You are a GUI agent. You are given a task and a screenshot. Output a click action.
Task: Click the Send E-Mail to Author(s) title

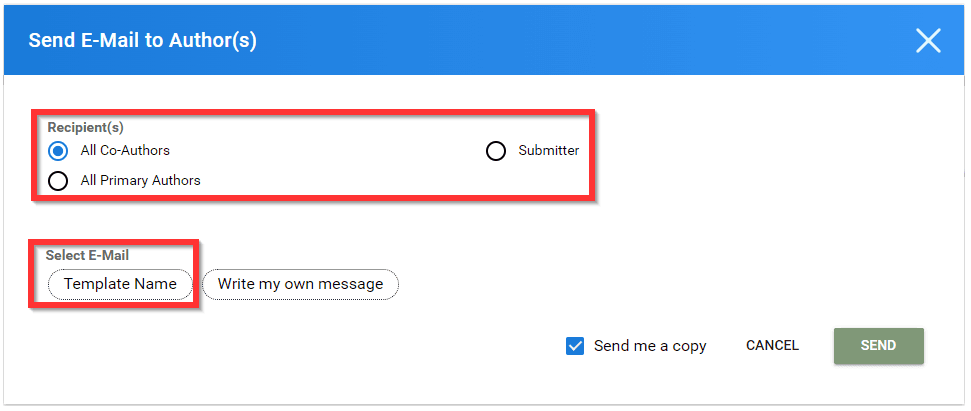(x=142, y=41)
